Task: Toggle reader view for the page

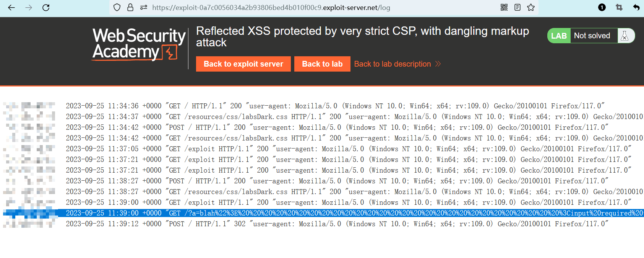Action: [517, 8]
